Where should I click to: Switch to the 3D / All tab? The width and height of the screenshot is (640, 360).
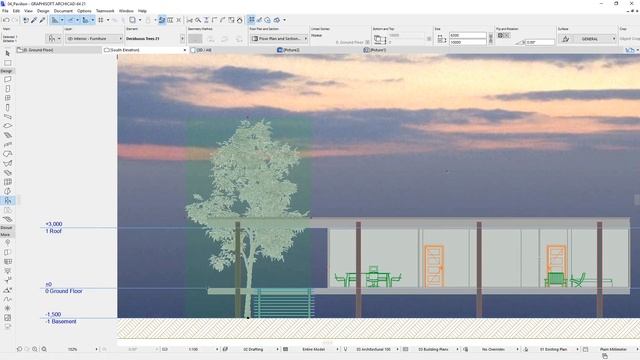click(x=203, y=50)
